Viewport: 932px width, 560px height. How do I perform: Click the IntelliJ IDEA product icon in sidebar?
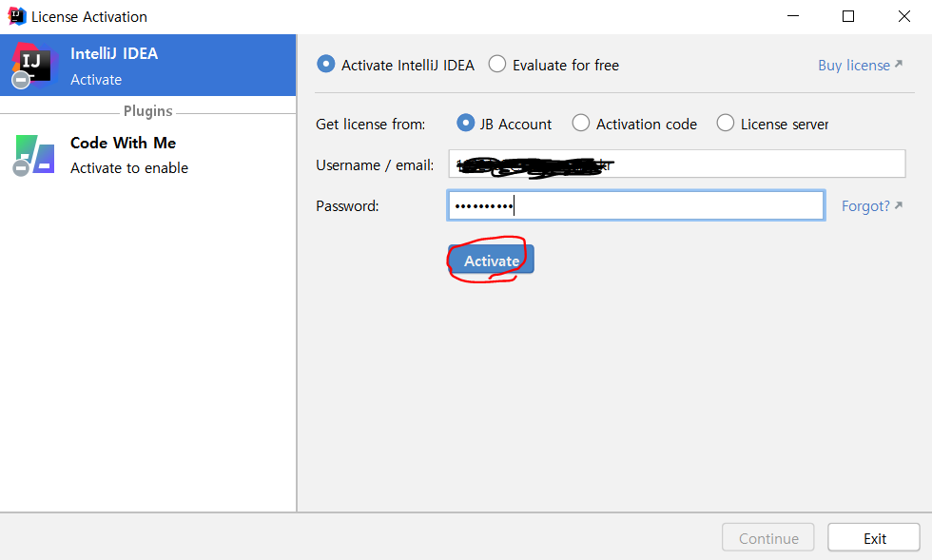[34, 65]
